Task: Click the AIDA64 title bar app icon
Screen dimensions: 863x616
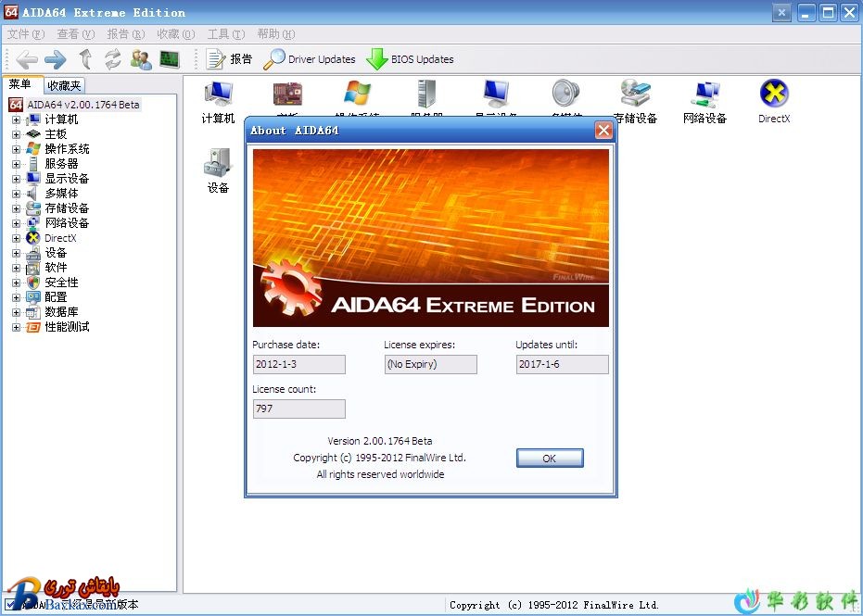Action: [x=11, y=11]
